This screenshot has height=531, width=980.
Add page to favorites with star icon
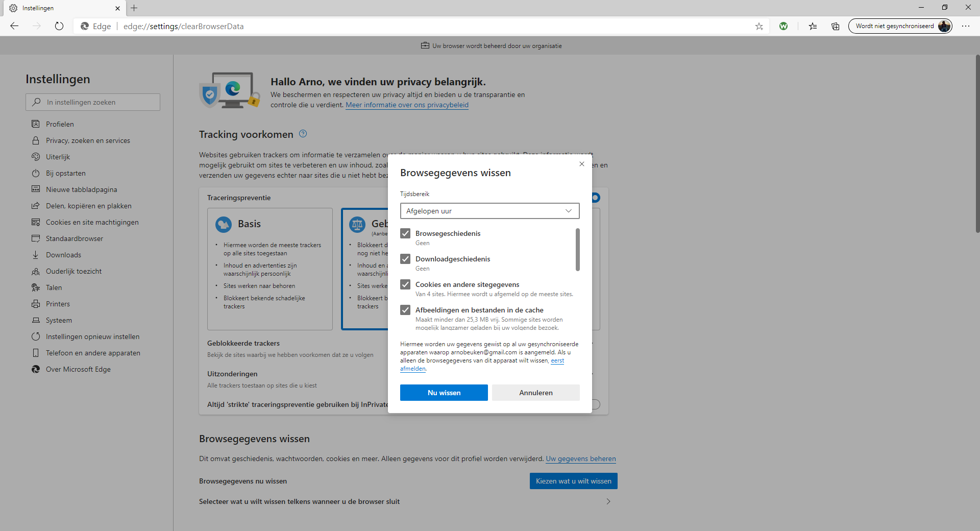coord(759,27)
